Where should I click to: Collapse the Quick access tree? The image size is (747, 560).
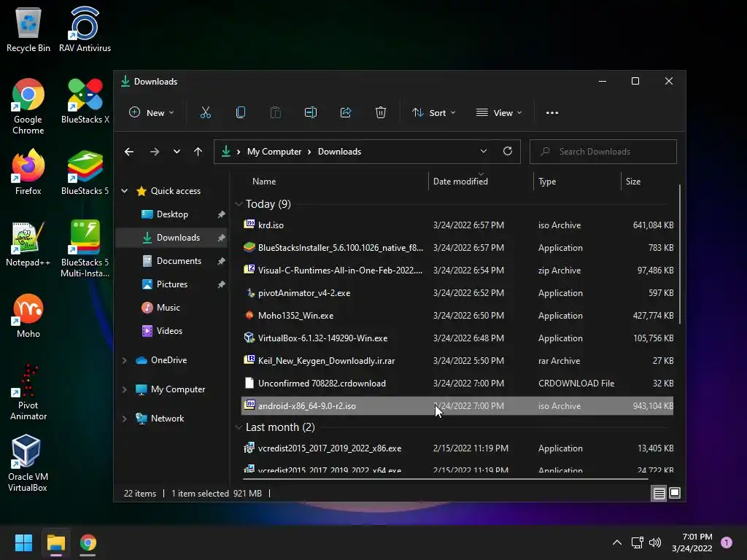[124, 191]
